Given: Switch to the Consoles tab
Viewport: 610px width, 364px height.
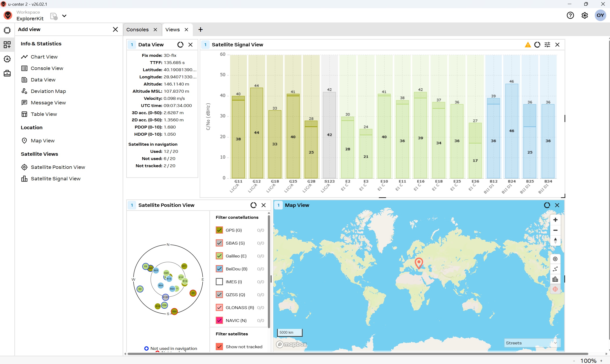Looking at the screenshot, I should [137, 30].
